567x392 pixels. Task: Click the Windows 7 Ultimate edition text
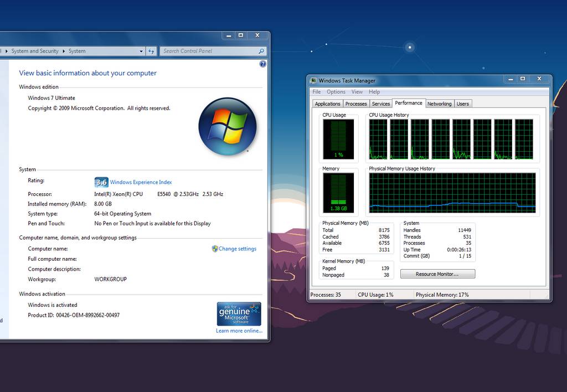[51, 98]
